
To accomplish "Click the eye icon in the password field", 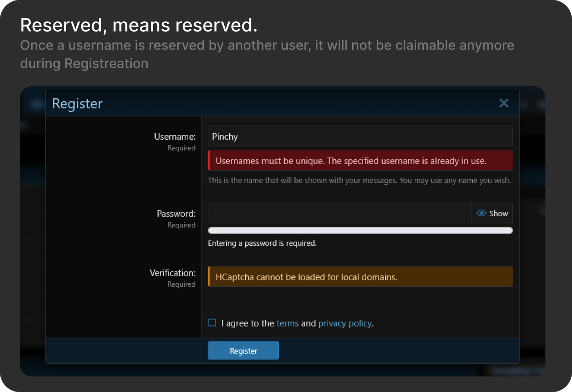I will tap(481, 213).
